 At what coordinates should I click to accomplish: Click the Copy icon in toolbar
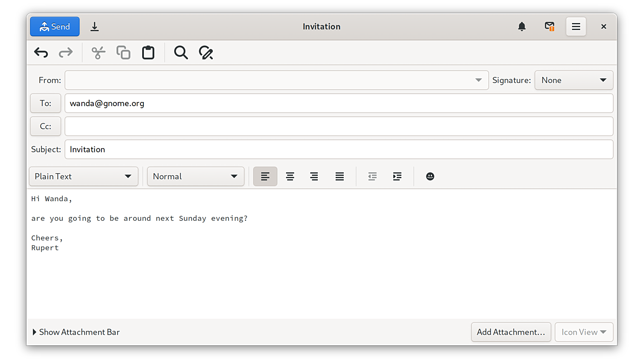pos(123,53)
